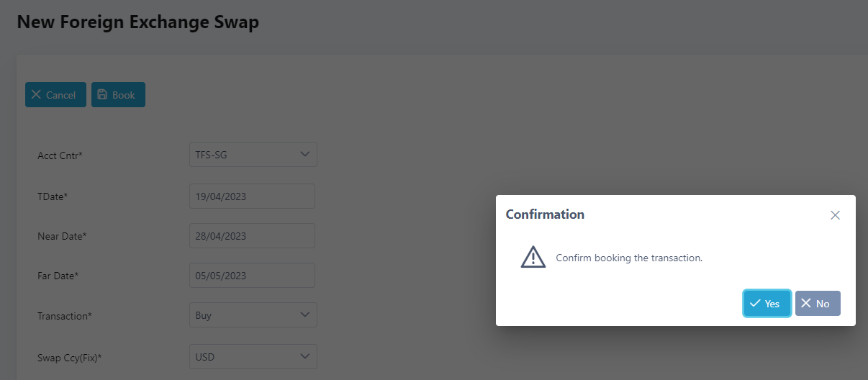868x380 pixels.
Task: Click the Near Date field showing 28/04/2023
Action: (x=252, y=236)
